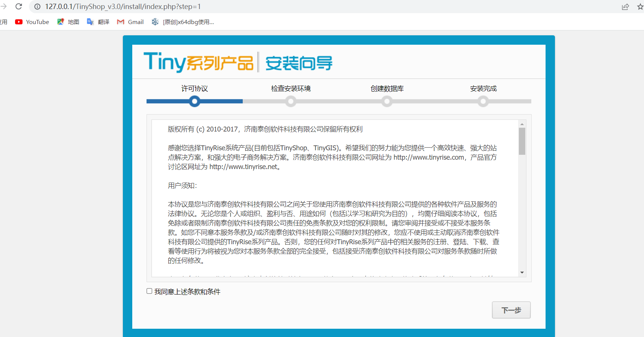Open the 地图 maps bookmark
644x337 pixels.
pos(68,22)
